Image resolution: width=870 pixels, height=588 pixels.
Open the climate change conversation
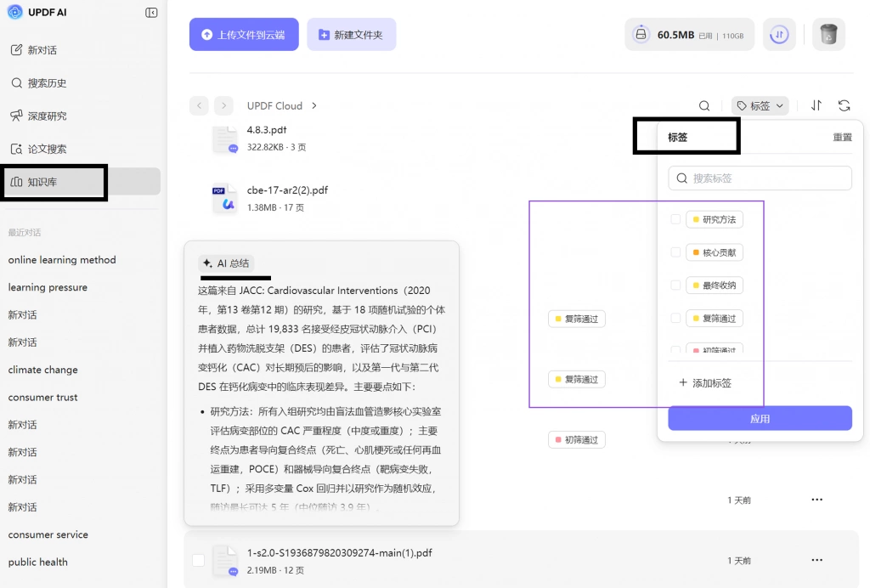[42, 370]
